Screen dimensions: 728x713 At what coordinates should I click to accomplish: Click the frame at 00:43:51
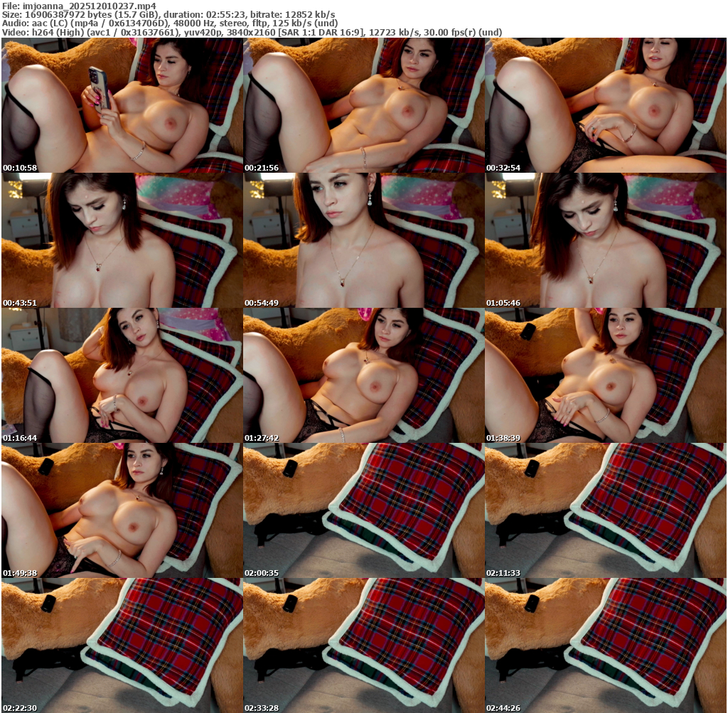coord(122,240)
